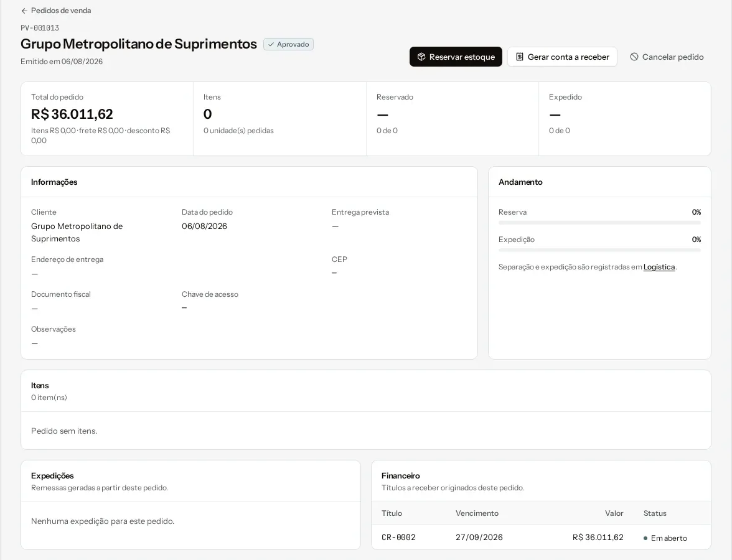Click the Valor column header
Image resolution: width=732 pixels, height=560 pixels.
click(x=614, y=513)
